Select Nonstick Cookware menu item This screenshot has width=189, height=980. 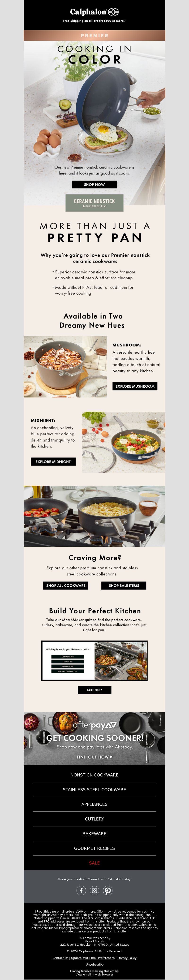(94, 775)
